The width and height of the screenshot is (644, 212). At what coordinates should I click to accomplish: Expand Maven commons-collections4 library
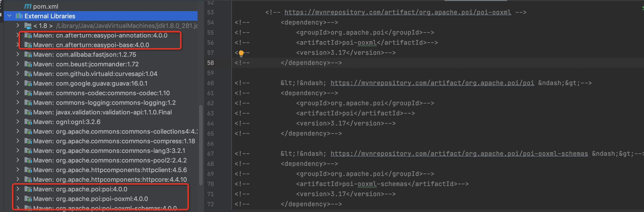18,131
